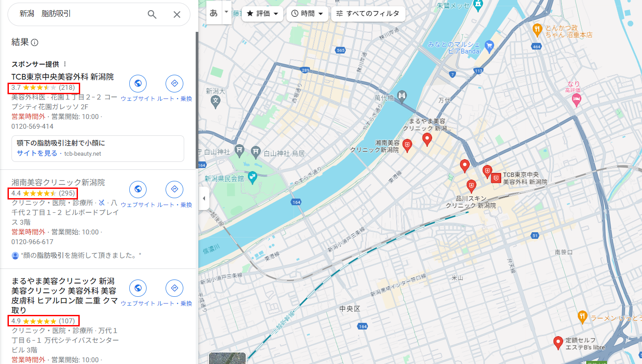Screen dimensions: 642x364
Task: Click 品川スキンクリニック 新潟院 map marker
Action: pos(471,186)
